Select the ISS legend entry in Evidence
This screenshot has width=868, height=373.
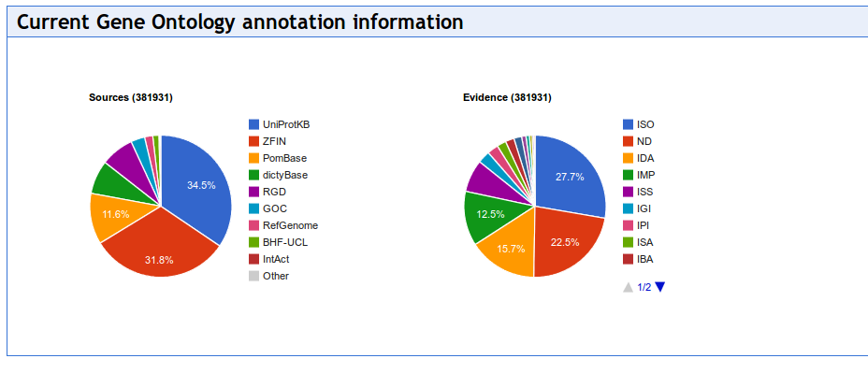638,192
